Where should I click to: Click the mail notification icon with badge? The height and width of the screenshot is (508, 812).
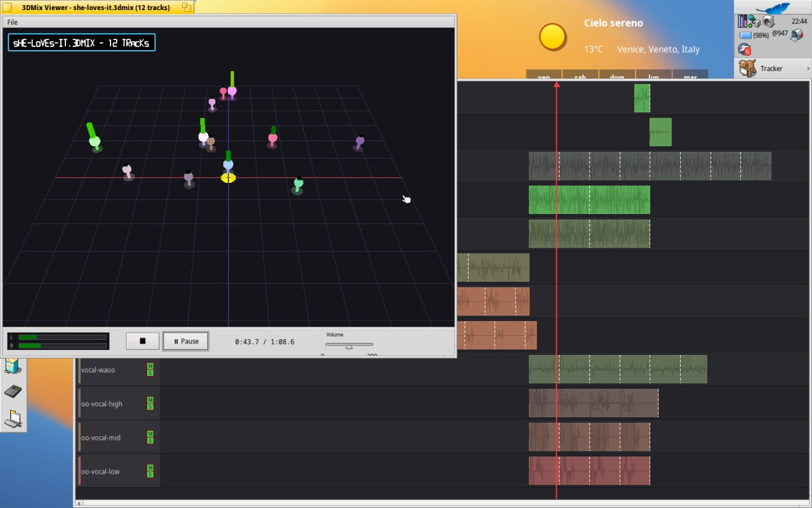[x=745, y=50]
